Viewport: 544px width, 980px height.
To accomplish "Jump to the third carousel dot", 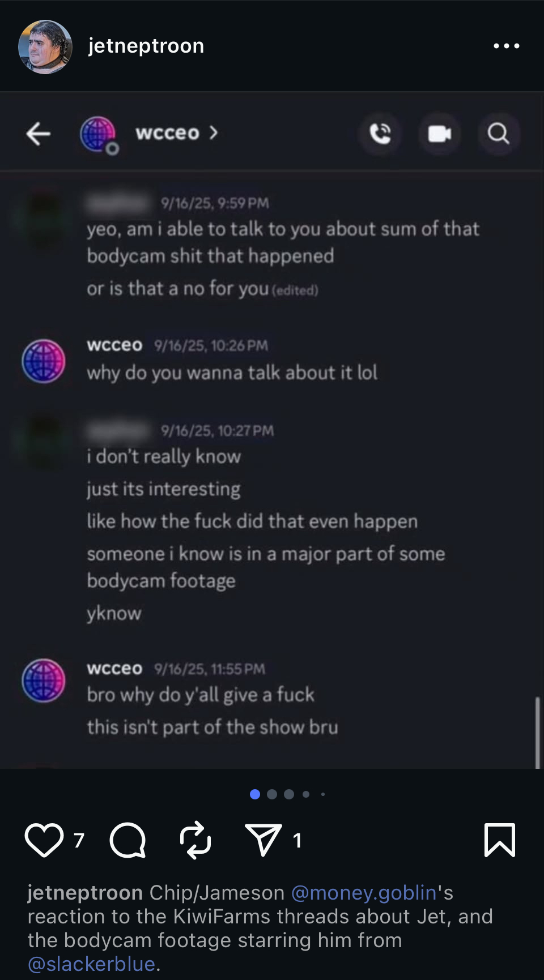I will click(x=289, y=794).
